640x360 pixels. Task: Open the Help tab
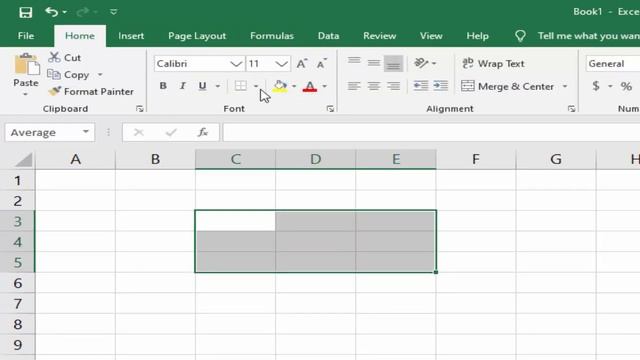[478, 36]
